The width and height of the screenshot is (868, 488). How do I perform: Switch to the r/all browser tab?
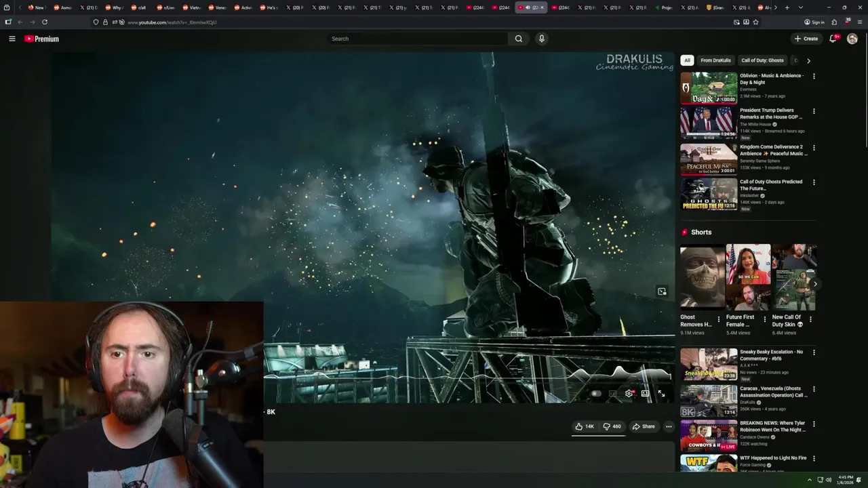click(x=140, y=7)
